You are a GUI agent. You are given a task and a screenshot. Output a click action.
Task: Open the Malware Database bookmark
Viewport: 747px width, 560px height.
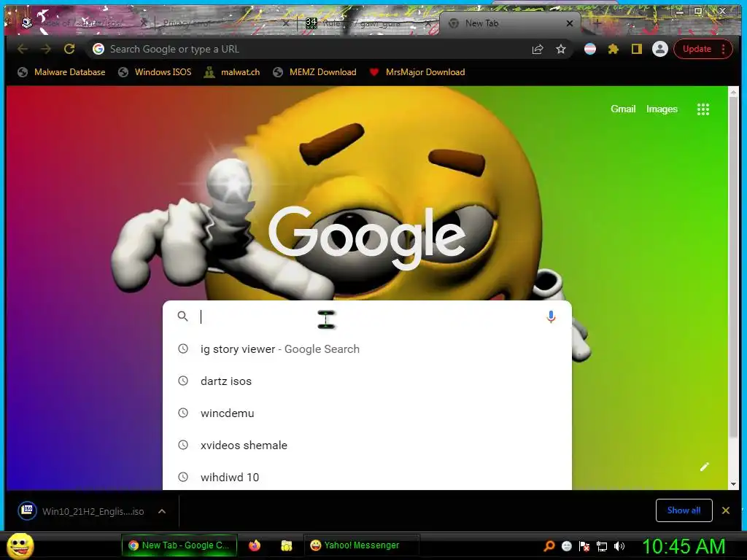point(61,72)
